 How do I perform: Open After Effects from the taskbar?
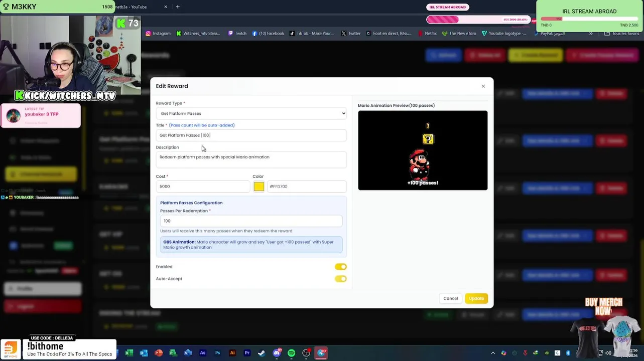click(203, 353)
